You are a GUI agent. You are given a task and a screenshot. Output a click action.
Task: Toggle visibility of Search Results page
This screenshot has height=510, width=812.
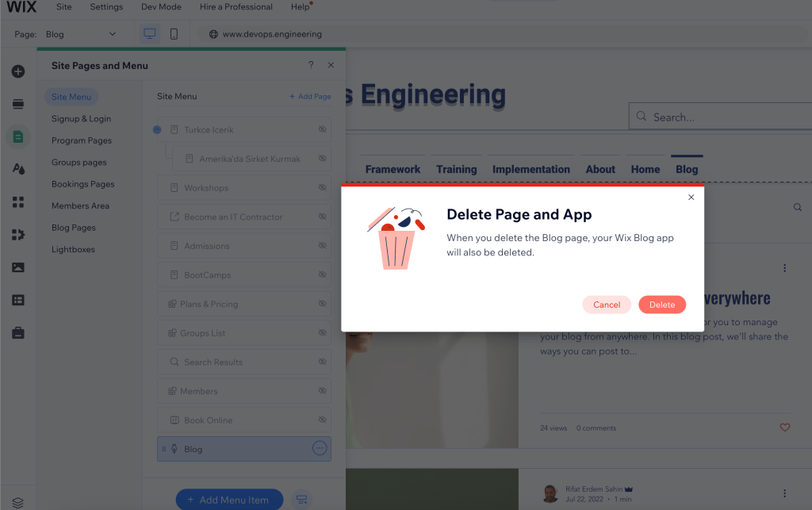coord(322,362)
